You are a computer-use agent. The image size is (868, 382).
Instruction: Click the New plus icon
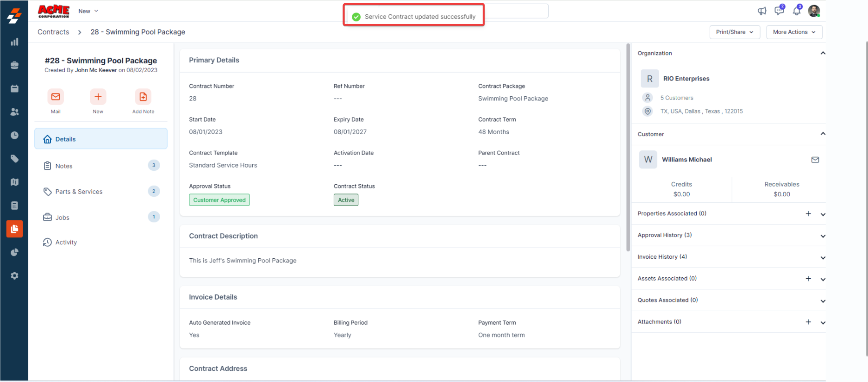coord(98,97)
